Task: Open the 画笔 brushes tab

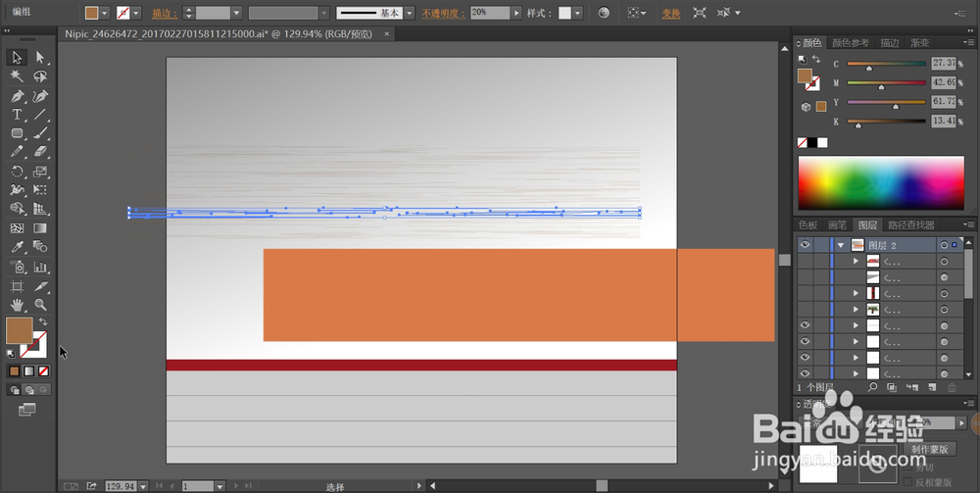Action: click(x=838, y=225)
